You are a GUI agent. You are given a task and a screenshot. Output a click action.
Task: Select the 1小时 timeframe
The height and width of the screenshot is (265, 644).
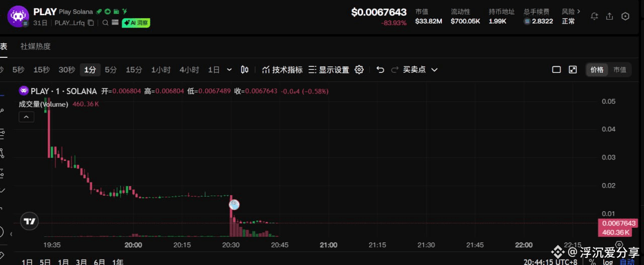click(161, 70)
